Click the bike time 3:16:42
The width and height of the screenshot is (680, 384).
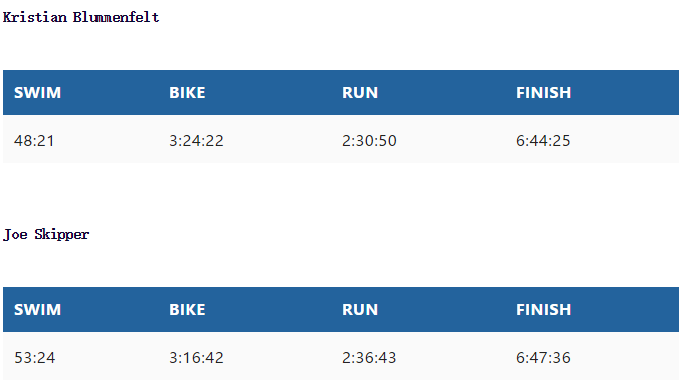pyautogui.click(x=196, y=358)
